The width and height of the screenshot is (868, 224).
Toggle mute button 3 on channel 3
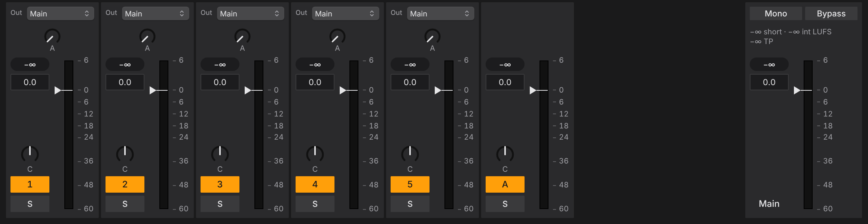coord(220,184)
